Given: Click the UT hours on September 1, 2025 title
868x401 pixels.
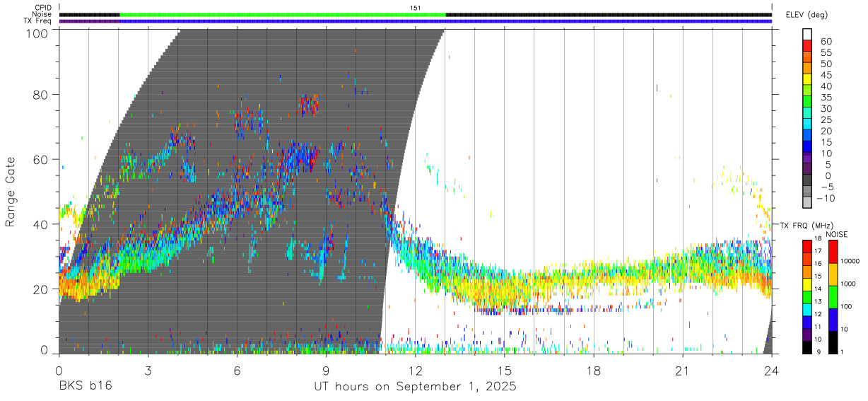Looking at the screenshot, I should tap(415, 387).
